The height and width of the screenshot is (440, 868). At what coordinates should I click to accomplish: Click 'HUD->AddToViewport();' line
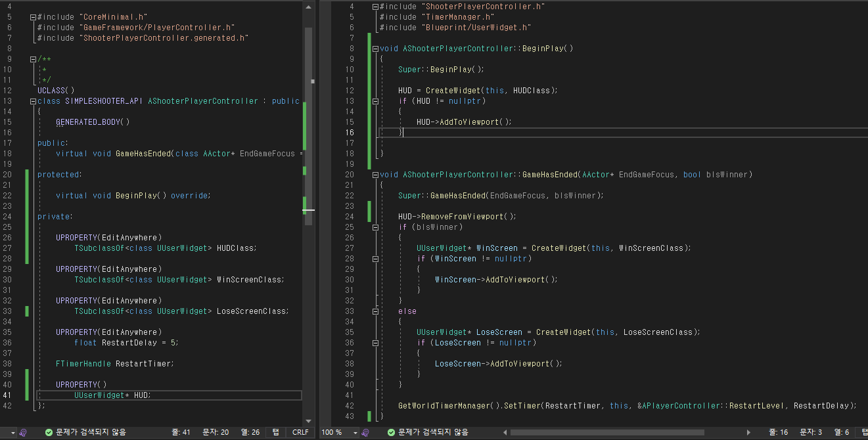pos(464,122)
